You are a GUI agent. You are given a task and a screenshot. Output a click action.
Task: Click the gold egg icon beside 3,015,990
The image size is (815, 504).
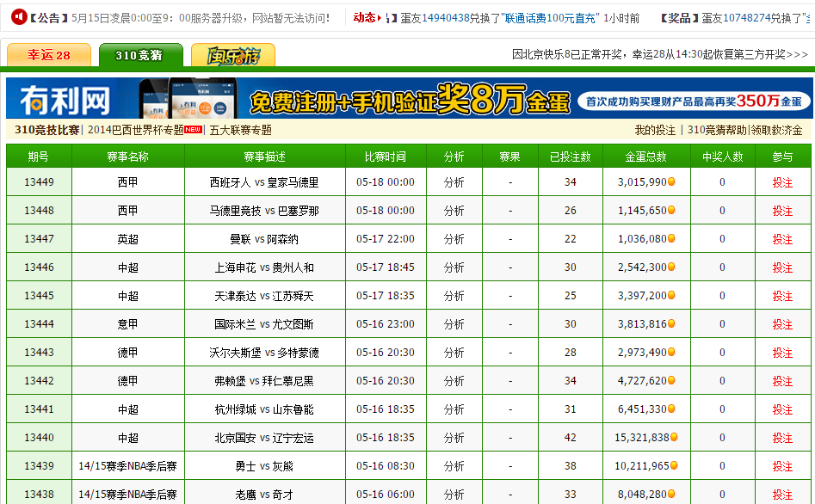(x=671, y=181)
